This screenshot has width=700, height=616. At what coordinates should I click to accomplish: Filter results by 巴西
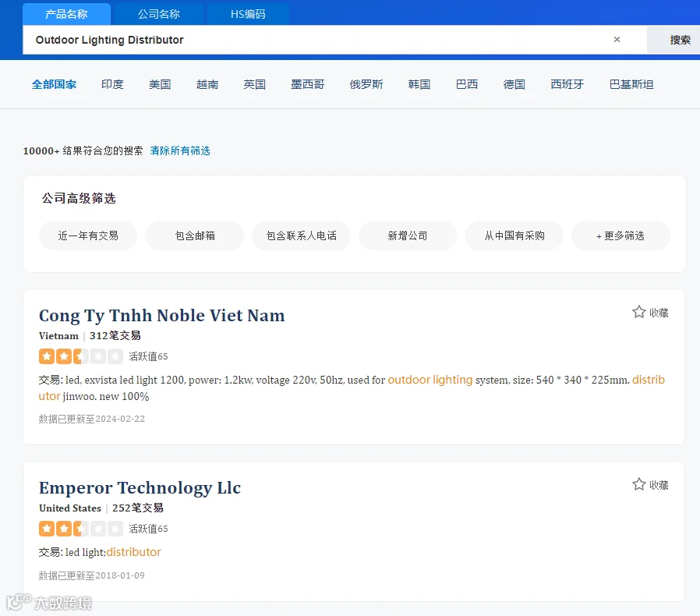click(x=467, y=84)
